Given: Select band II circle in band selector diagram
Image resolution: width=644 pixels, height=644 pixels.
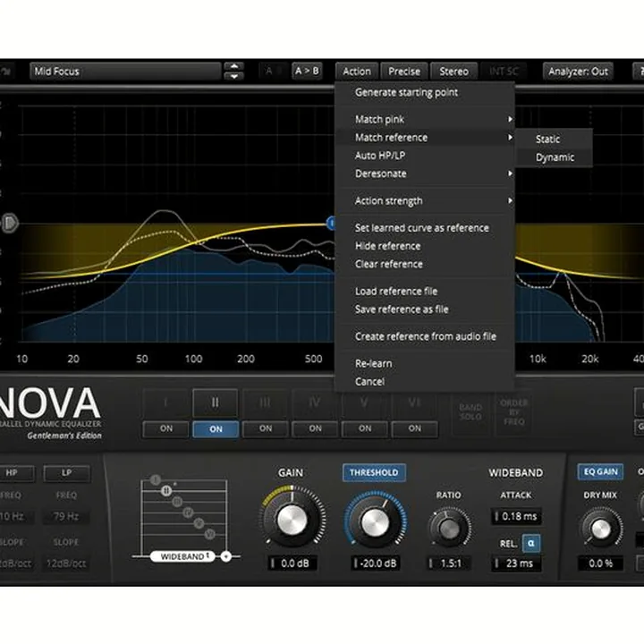Looking at the screenshot, I should coord(166,490).
